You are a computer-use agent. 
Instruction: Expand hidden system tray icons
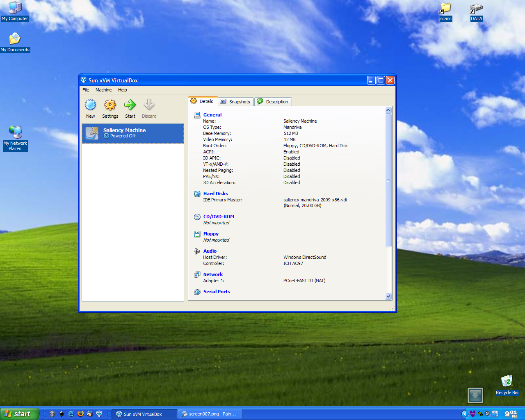pos(465,414)
